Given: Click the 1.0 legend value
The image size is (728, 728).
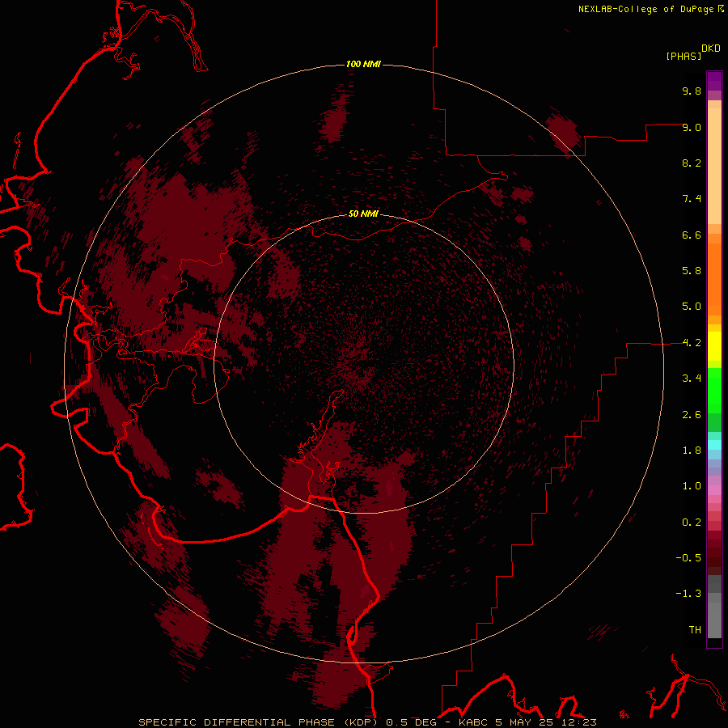Looking at the screenshot, I should pyautogui.click(x=692, y=486).
